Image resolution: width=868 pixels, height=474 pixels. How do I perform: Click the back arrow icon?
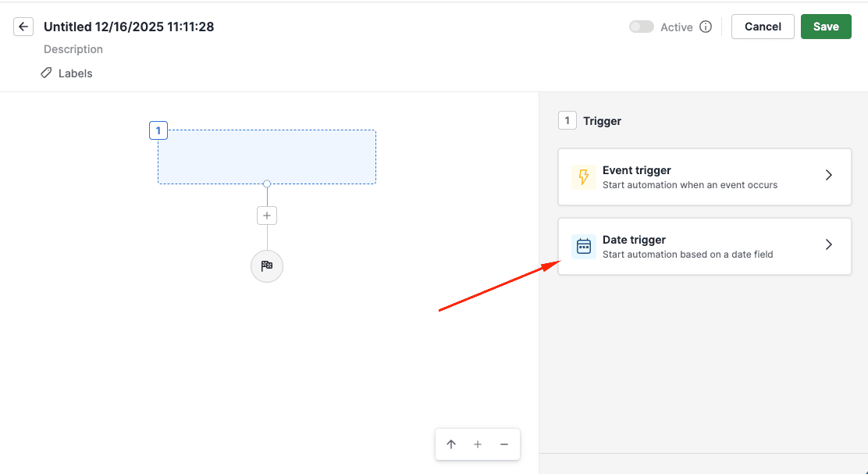point(24,27)
